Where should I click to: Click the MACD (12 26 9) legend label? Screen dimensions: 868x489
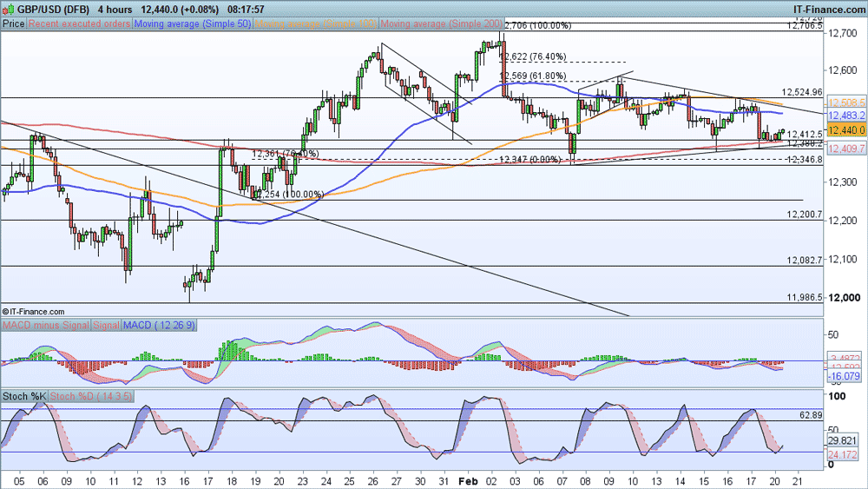click(159, 325)
